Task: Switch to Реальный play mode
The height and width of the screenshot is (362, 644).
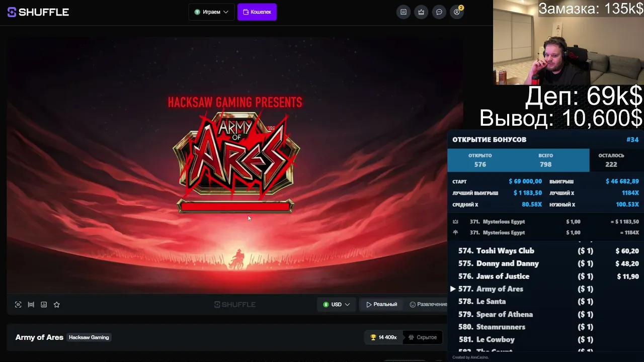Action: [x=382, y=304]
